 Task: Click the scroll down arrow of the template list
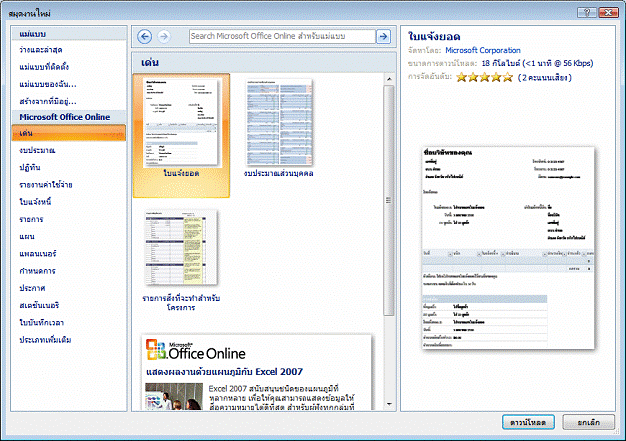(389, 404)
